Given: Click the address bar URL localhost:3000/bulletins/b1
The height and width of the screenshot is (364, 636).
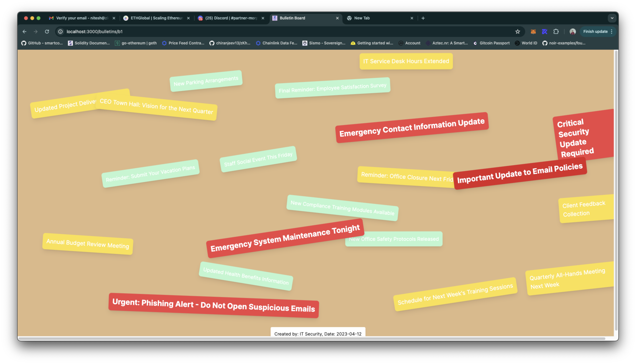Looking at the screenshot, I should pyautogui.click(x=95, y=31).
